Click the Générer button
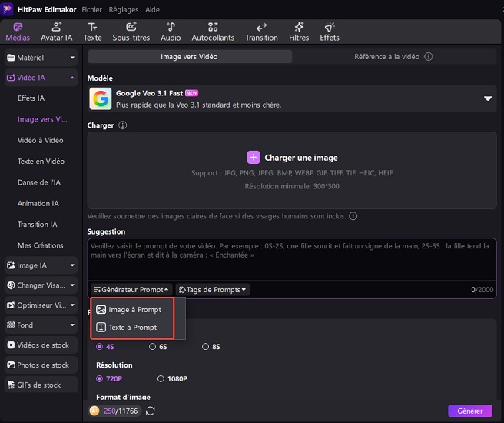504x423 pixels. [x=469, y=411]
